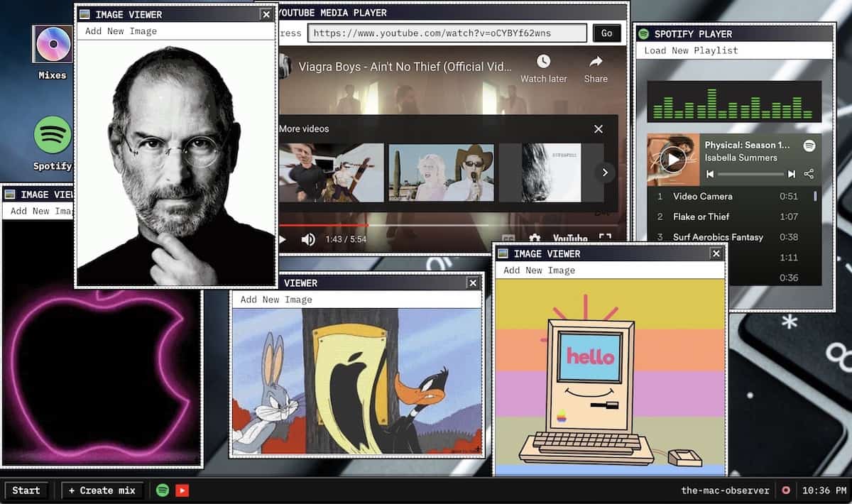Click the SPOTIFY PLAYER title text
The image size is (852, 504).
[x=693, y=33]
